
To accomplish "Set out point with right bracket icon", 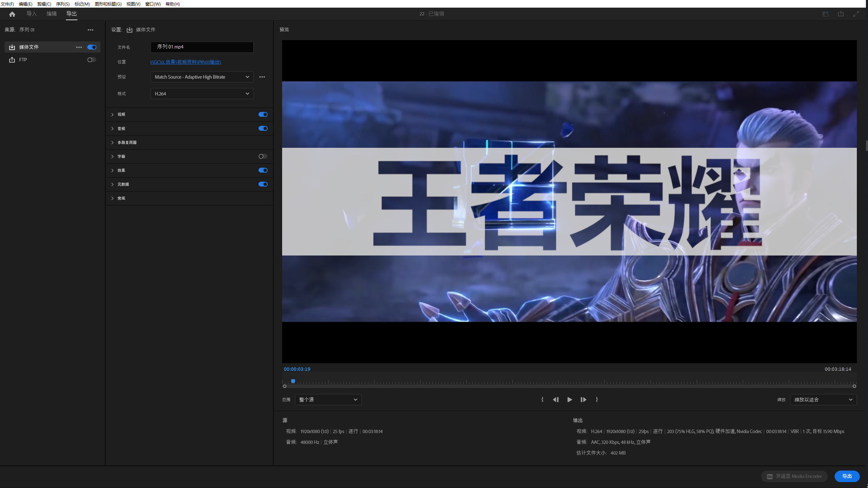I will (x=597, y=399).
